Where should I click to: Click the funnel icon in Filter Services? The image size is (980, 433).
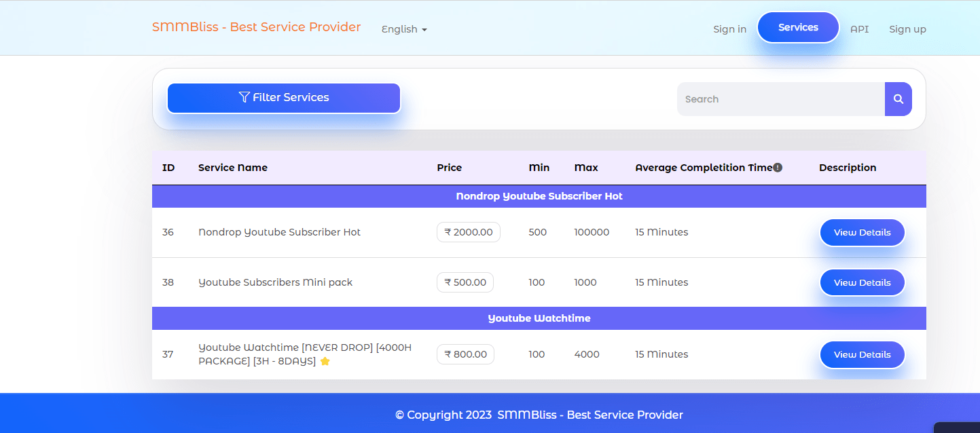pos(244,97)
